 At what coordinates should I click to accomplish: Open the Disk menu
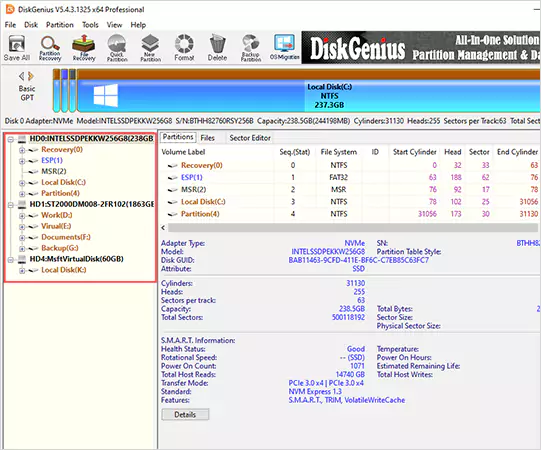pyautogui.click(x=31, y=25)
